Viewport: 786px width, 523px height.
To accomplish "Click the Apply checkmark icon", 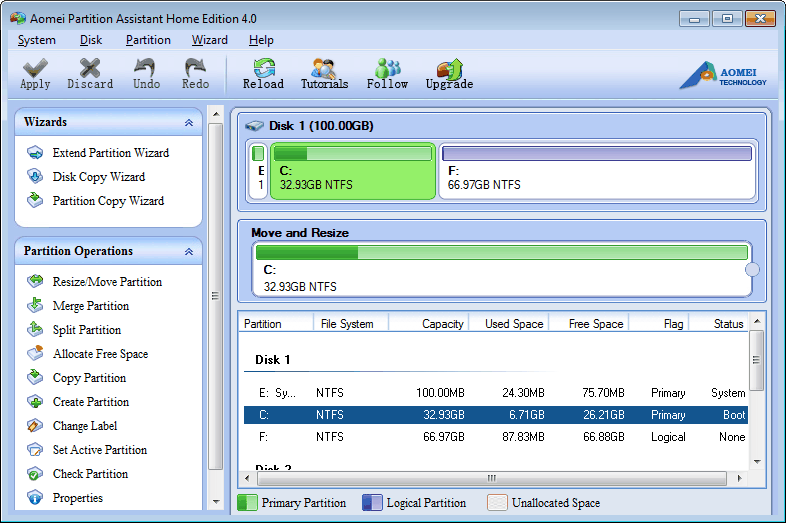I will click(x=35, y=67).
